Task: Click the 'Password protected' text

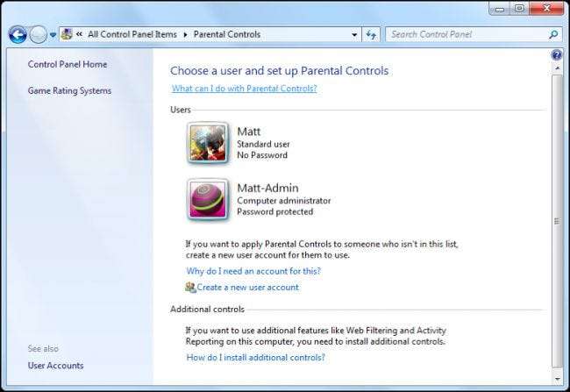Action: point(274,211)
